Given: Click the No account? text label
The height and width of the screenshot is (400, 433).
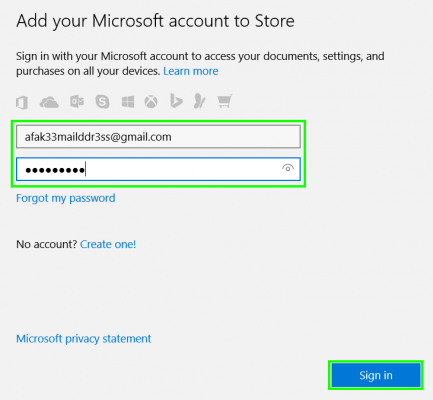Looking at the screenshot, I should click(x=47, y=244).
